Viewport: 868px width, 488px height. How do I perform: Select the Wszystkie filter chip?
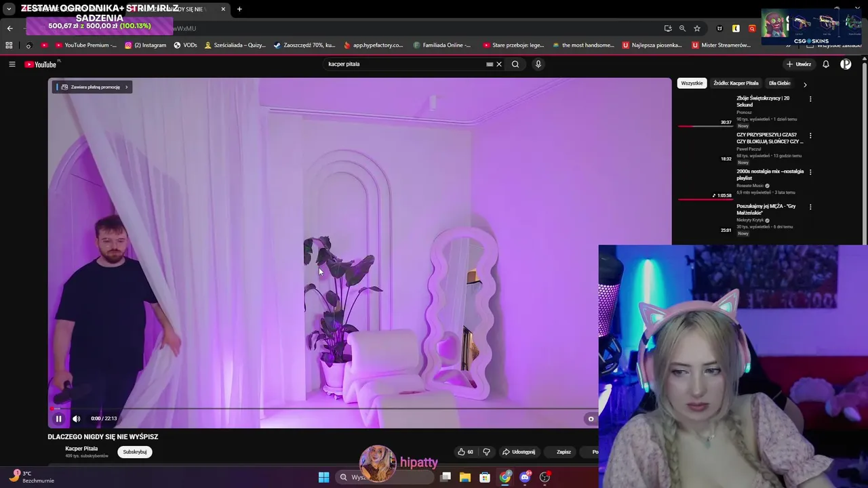(692, 83)
